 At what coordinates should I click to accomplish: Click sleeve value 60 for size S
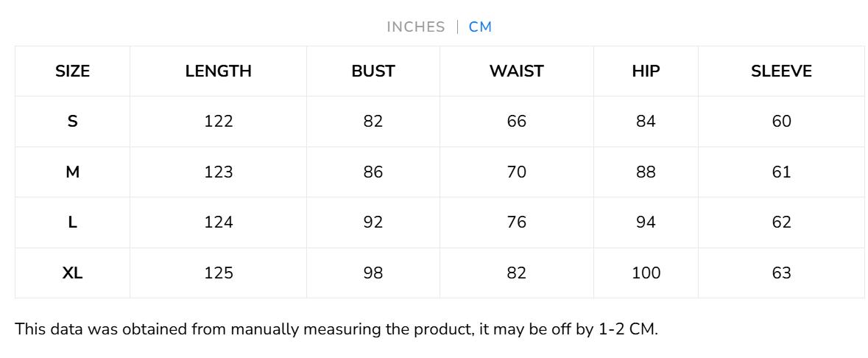781,122
